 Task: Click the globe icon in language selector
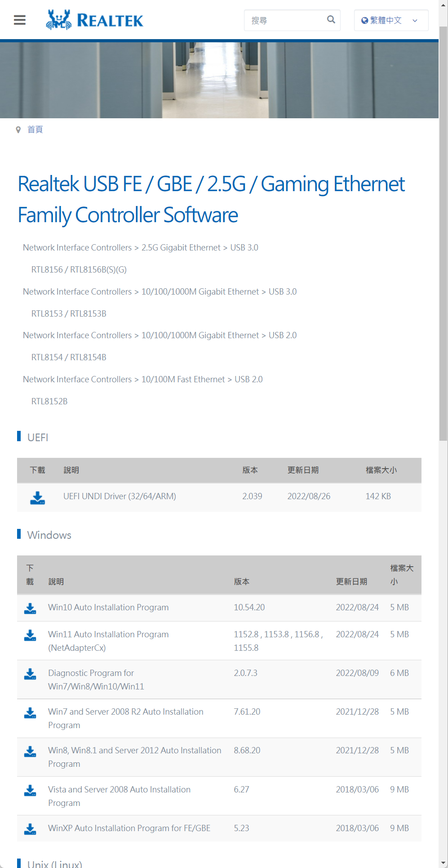(x=365, y=20)
